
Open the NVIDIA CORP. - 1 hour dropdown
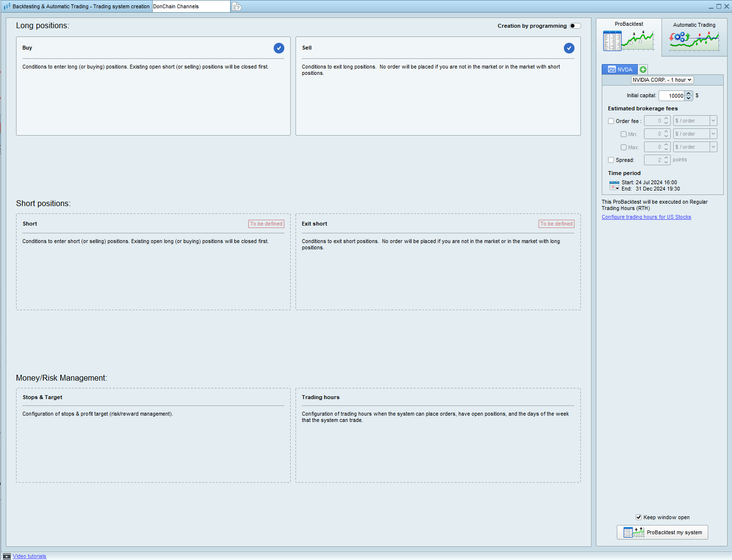[x=662, y=80]
